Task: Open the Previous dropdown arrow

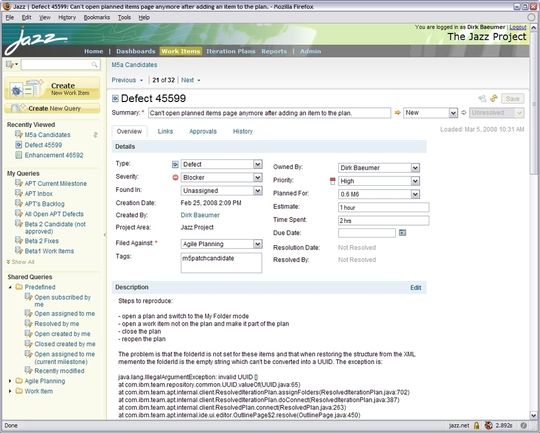Action: click(x=141, y=80)
